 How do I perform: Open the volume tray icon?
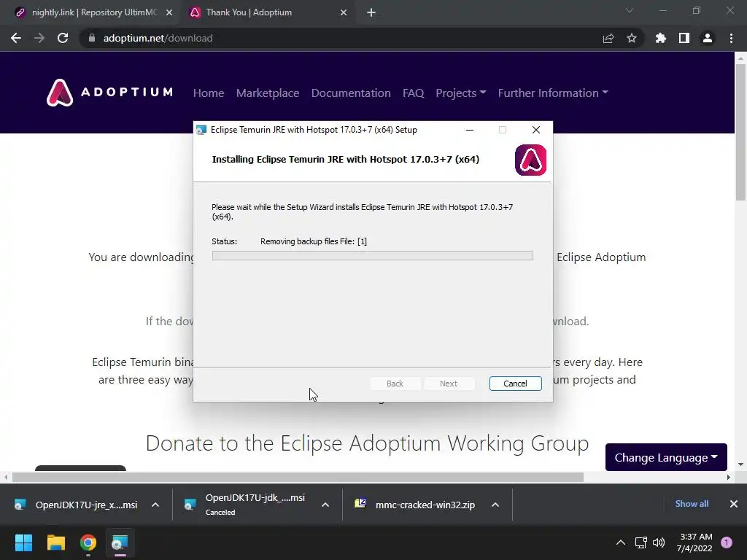coord(659,542)
